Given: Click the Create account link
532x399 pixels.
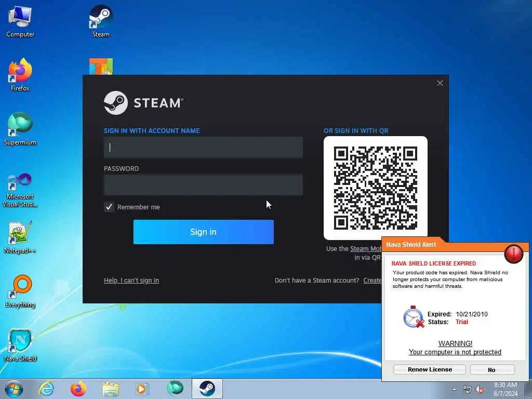Looking at the screenshot, I should pos(373,281).
